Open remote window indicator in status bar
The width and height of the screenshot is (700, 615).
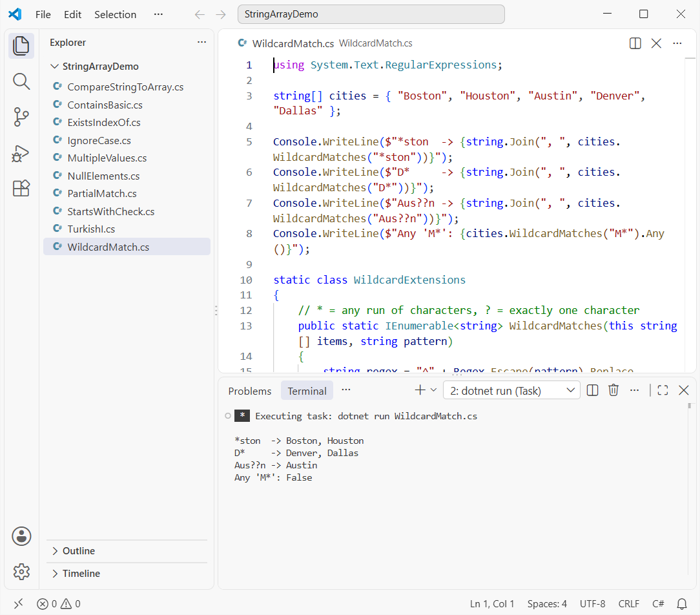point(18,604)
